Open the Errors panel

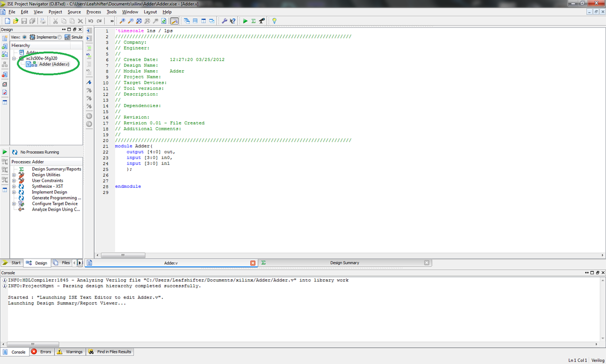click(41, 351)
